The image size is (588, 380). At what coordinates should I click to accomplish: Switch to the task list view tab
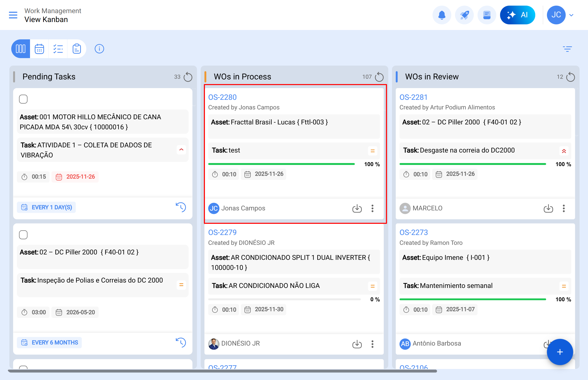tap(58, 49)
